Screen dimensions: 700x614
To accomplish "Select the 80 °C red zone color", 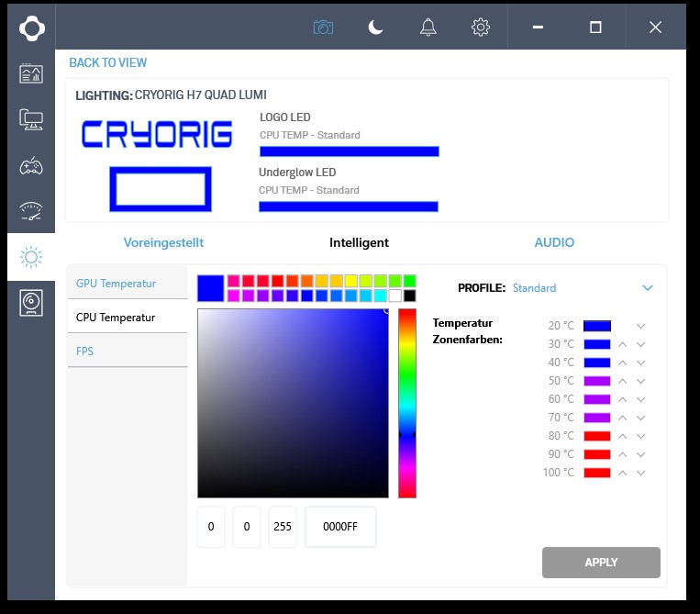I will click(x=597, y=436).
